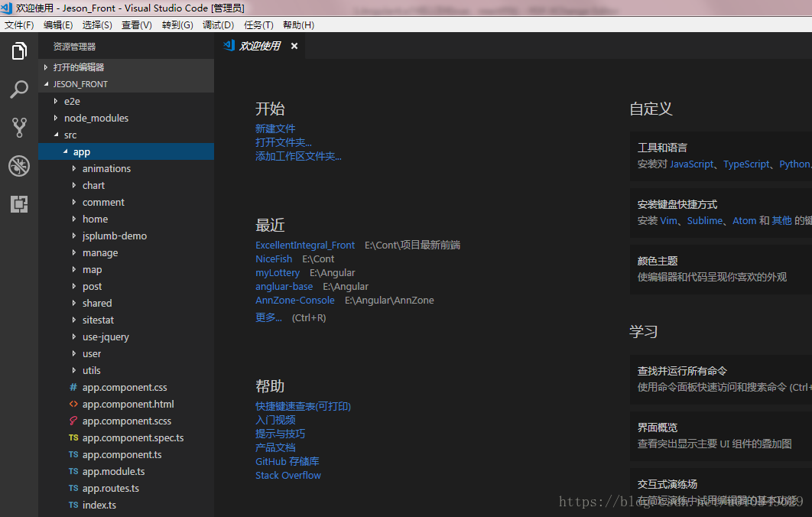Open the 界面概览 learning card
This screenshot has height=517, width=812.
pyautogui.click(x=721, y=436)
